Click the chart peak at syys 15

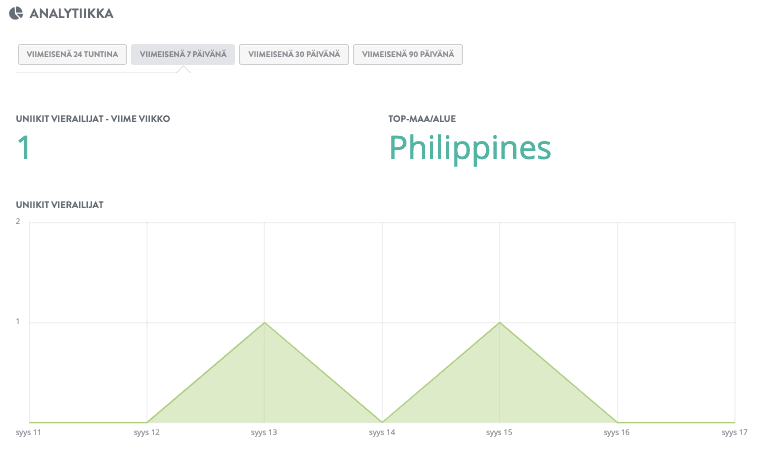pos(500,323)
